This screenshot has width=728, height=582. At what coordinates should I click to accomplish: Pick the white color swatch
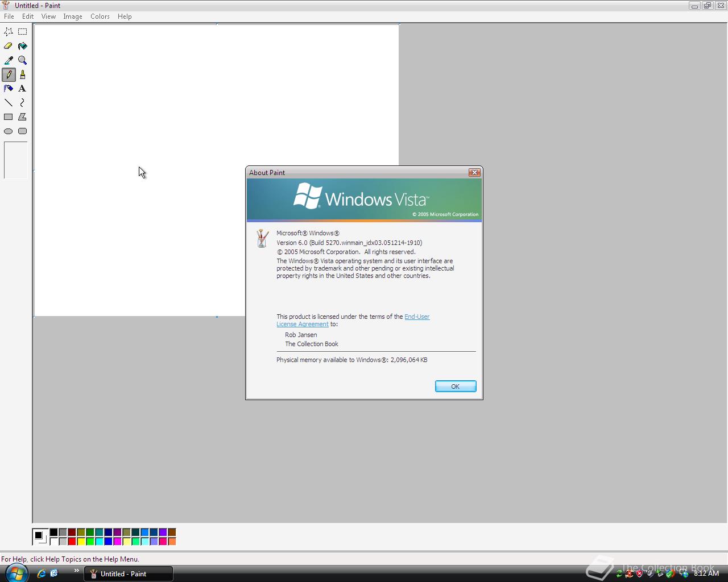click(53, 542)
